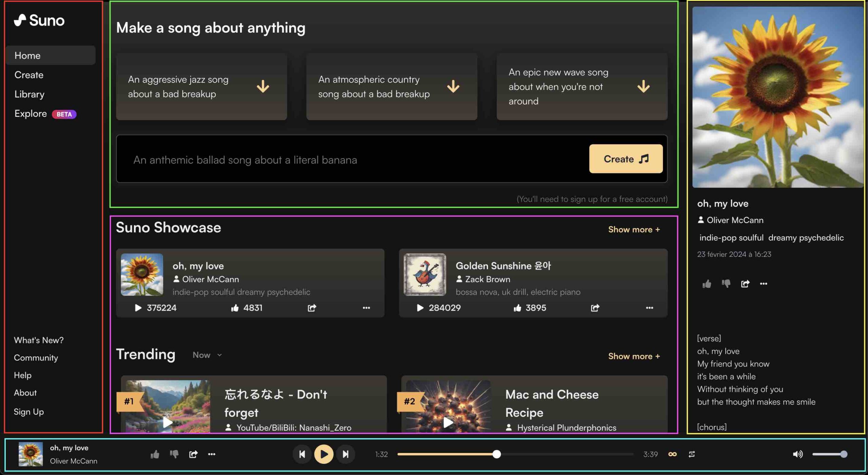Mute audio with the speaker icon
The height and width of the screenshot is (475, 868).
tap(797, 454)
